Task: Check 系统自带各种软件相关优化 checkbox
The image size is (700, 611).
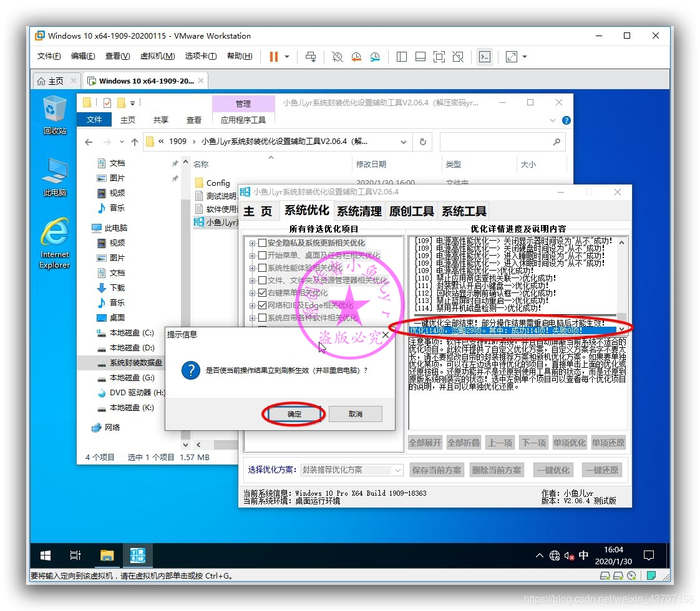Action: pos(263,318)
